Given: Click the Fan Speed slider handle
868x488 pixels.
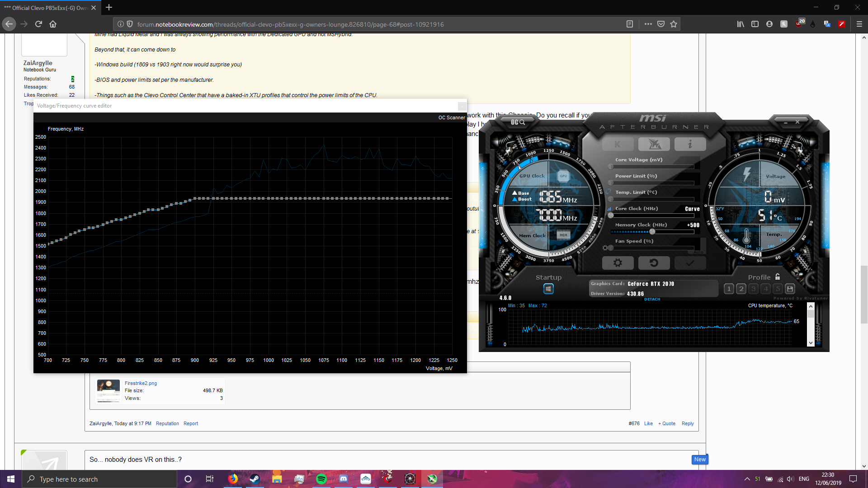Looking at the screenshot, I should (611, 248).
